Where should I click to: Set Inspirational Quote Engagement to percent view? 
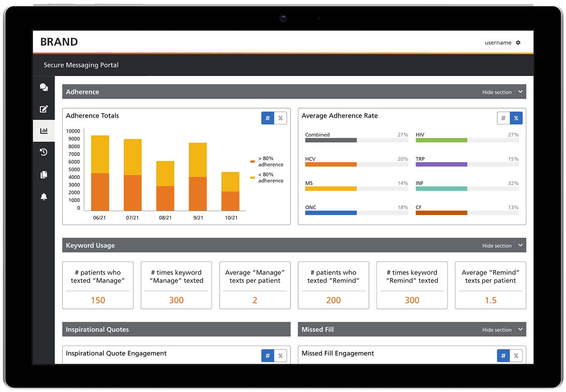tap(280, 355)
